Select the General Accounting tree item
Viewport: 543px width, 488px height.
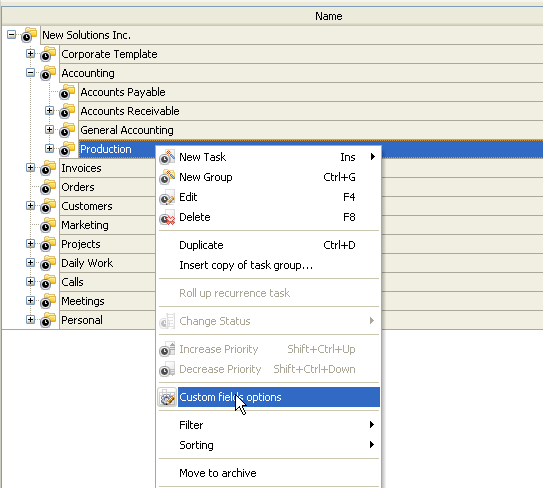pos(127,130)
